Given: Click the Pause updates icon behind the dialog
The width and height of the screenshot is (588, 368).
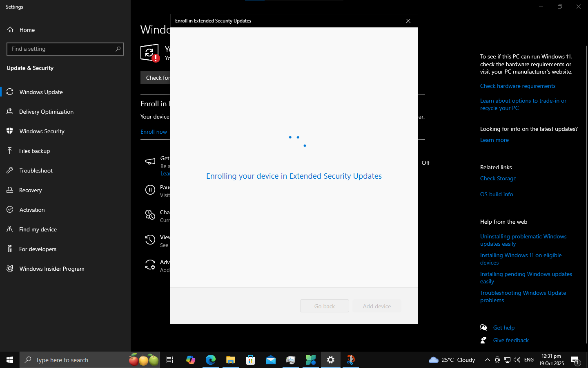Looking at the screenshot, I should [x=150, y=190].
